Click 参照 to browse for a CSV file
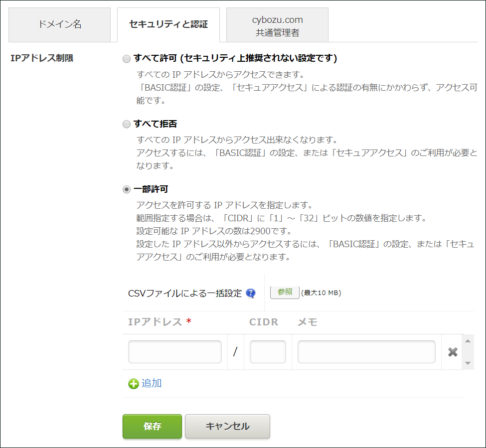Image resolution: width=486 pixels, height=448 pixels. (x=284, y=293)
